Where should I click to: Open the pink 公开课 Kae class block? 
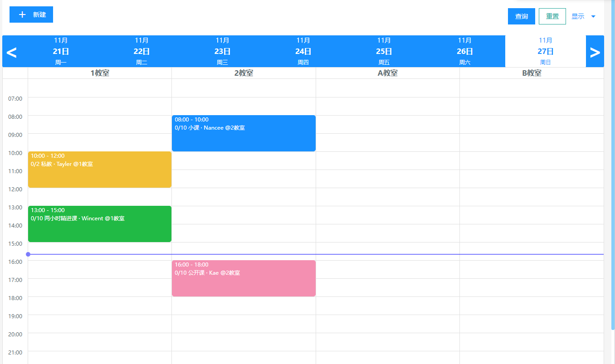point(244,278)
